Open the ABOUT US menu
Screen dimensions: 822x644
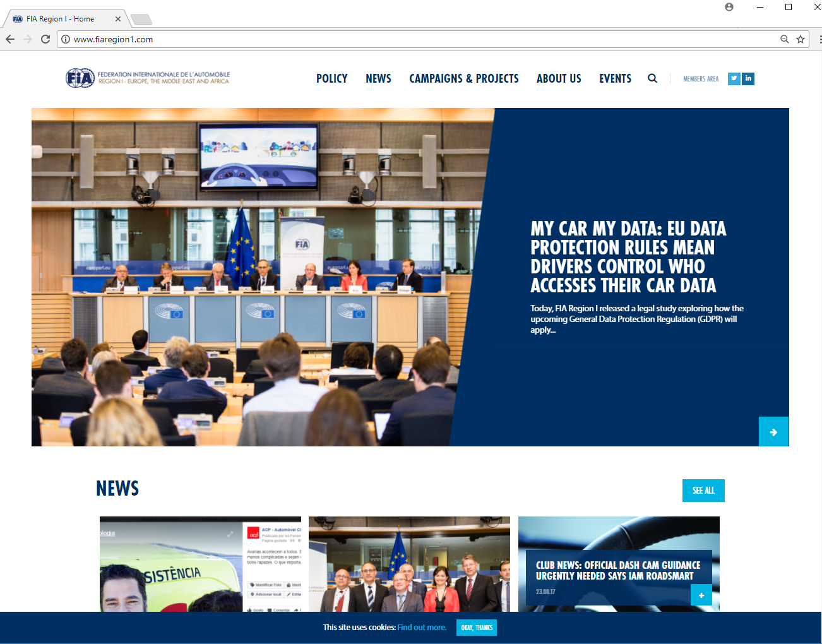559,78
